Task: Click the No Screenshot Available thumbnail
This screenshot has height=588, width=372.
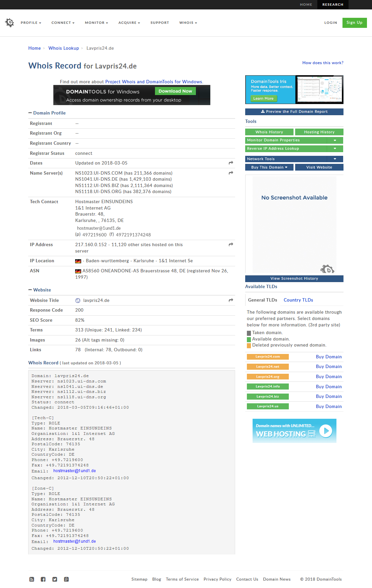Action: coord(294,225)
